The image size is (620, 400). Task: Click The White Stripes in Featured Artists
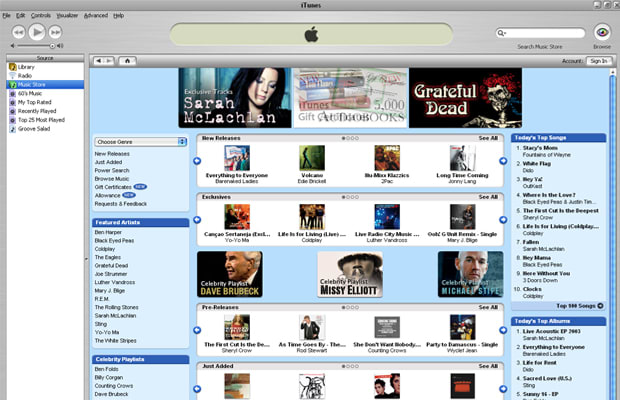115,341
